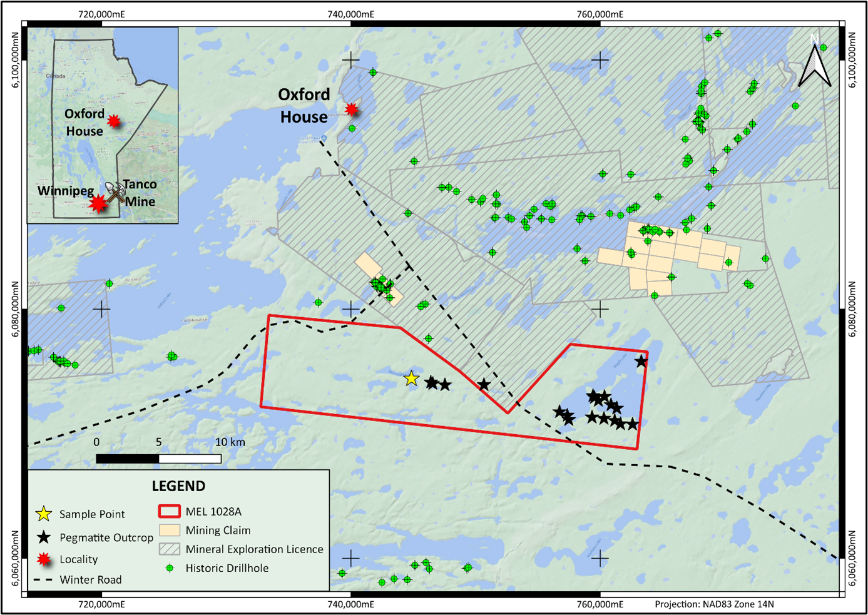Click the 'Mining Claim' legend label
Image resolution: width=868 pixels, height=615 pixels.
coord(218,531)
